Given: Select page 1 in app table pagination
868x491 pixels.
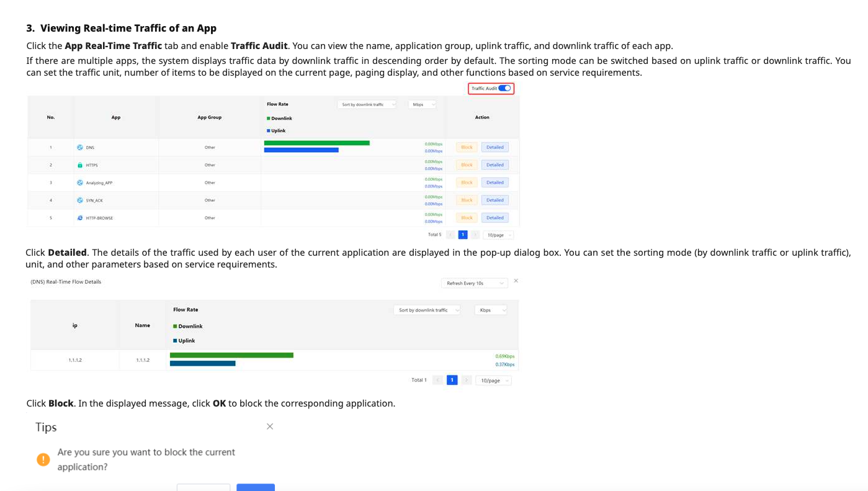Looking at the screenshot, I should point(463,235).
